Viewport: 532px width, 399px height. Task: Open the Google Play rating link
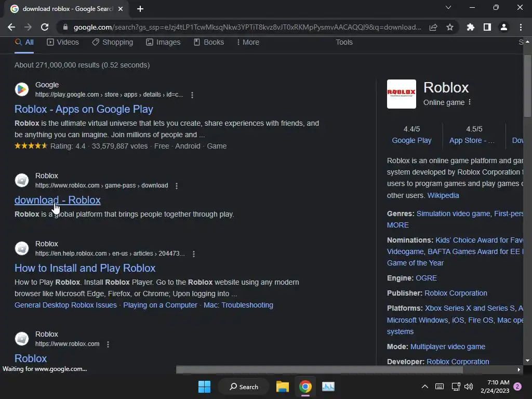point(411,140)
